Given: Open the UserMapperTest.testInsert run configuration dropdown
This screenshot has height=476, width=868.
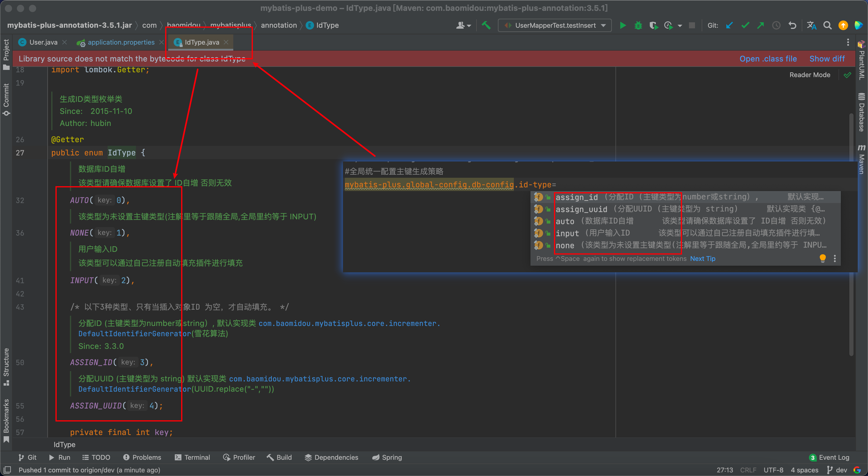Looking at the screenshot, I should point(555,26).
